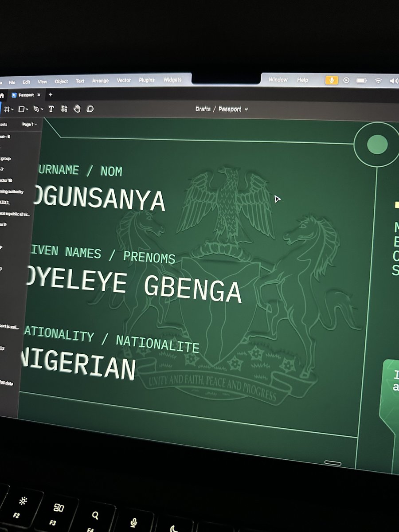Open the Plugins menu
Viewport: 399px width, 532px height.
(147, 80)
